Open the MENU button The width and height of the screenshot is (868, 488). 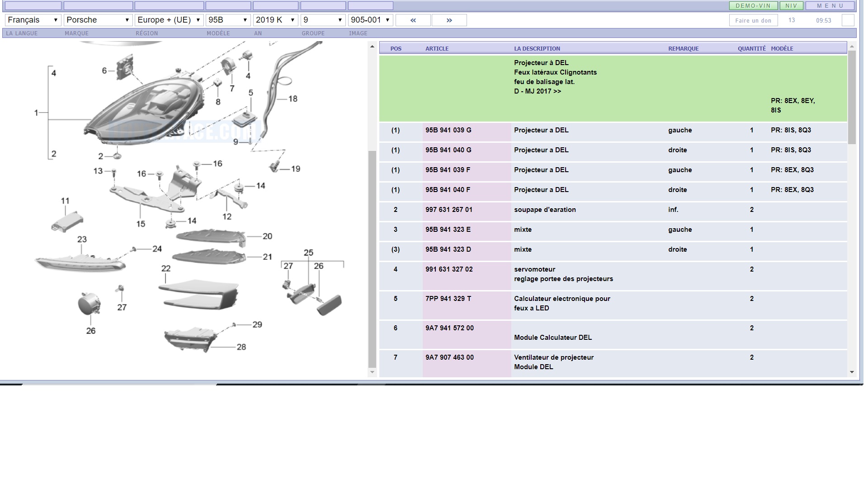click(830, 6)
